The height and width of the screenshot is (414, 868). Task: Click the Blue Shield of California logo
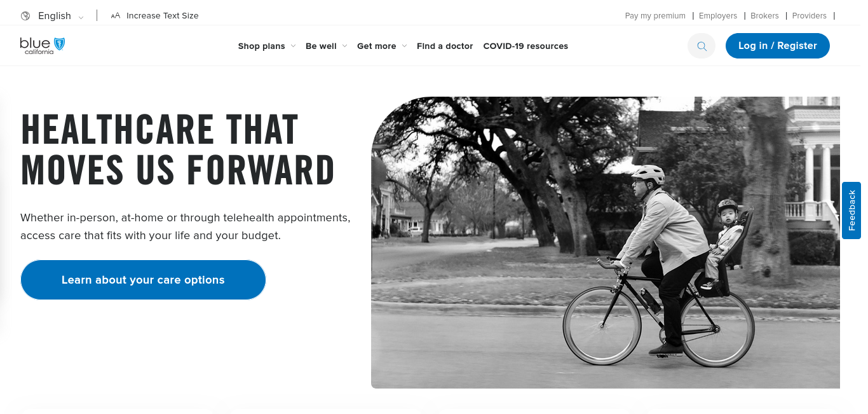42,45
